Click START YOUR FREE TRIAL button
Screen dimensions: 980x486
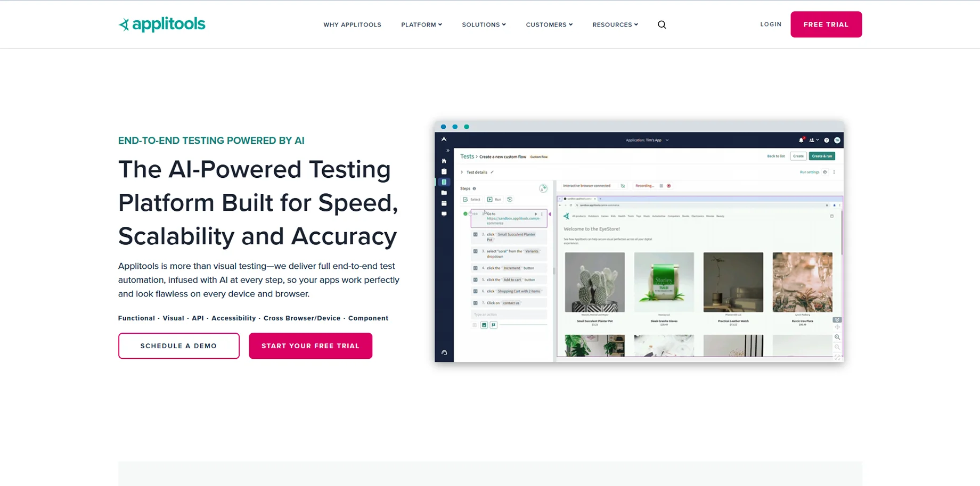coord(311,346)
